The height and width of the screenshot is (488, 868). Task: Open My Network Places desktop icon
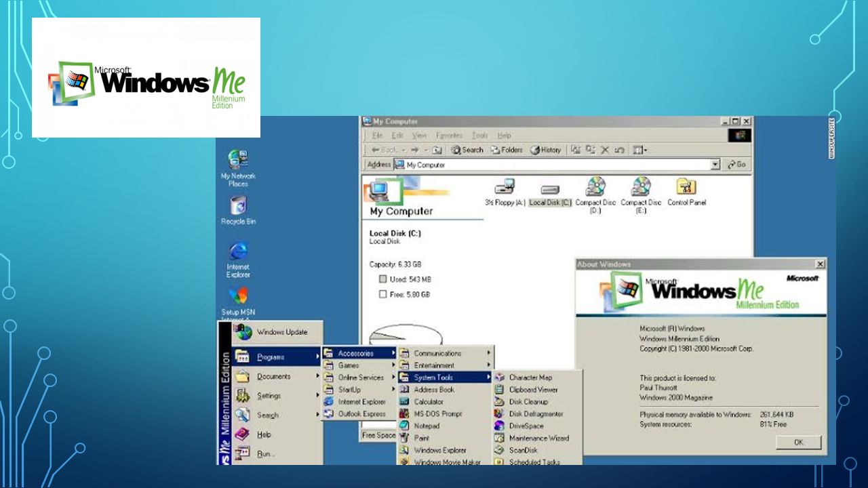238,168
